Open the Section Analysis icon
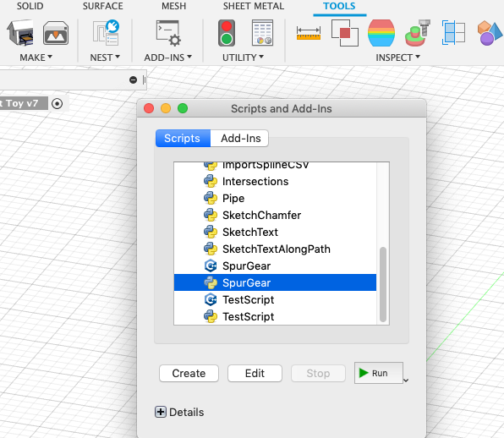 453,33
